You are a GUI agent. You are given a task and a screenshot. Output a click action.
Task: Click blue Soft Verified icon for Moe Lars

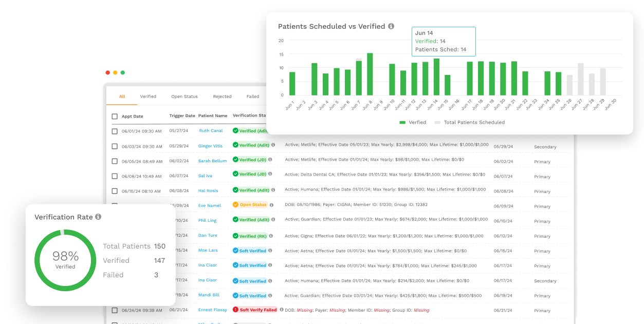click(236, 251)
